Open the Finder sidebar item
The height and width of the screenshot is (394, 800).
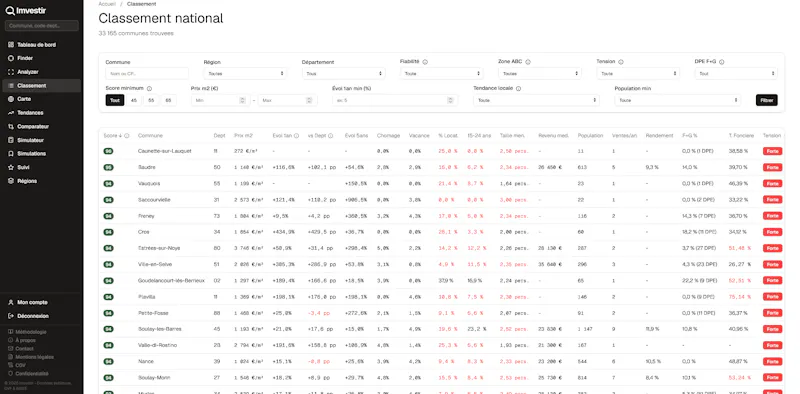pyautogui.click(x=25, y=58)
